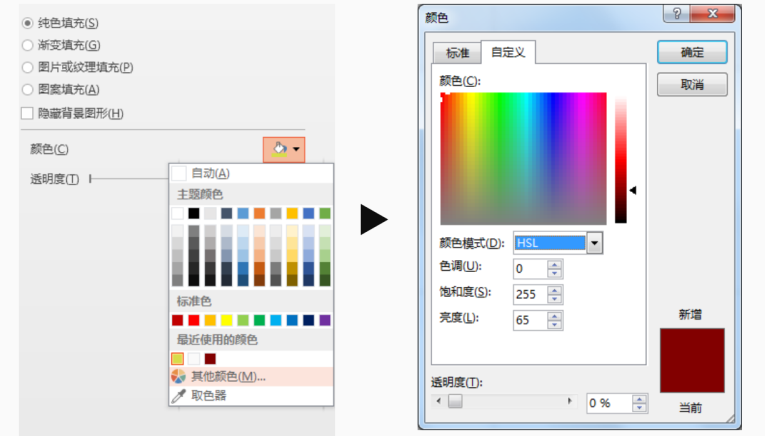Select the 纯色填充(S) radio button
Image resolution: width=765 pixels, height=436 pixels.
click(28, 23)
